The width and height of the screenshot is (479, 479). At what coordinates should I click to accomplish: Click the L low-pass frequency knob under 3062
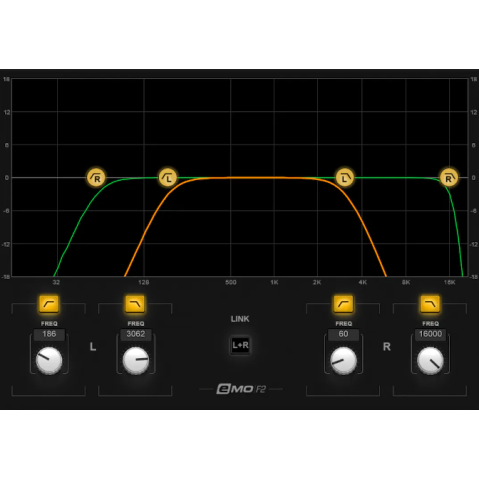136,360
